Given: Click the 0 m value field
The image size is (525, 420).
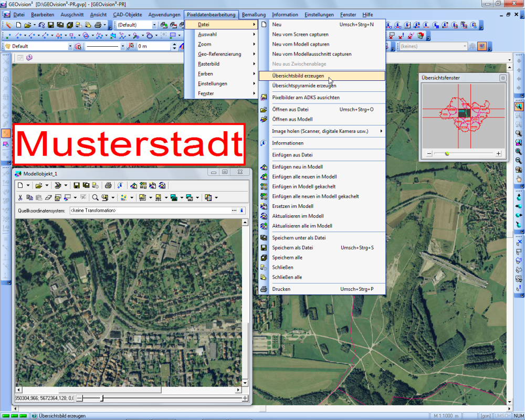Looking at the screenshot, I should point(154,46).
